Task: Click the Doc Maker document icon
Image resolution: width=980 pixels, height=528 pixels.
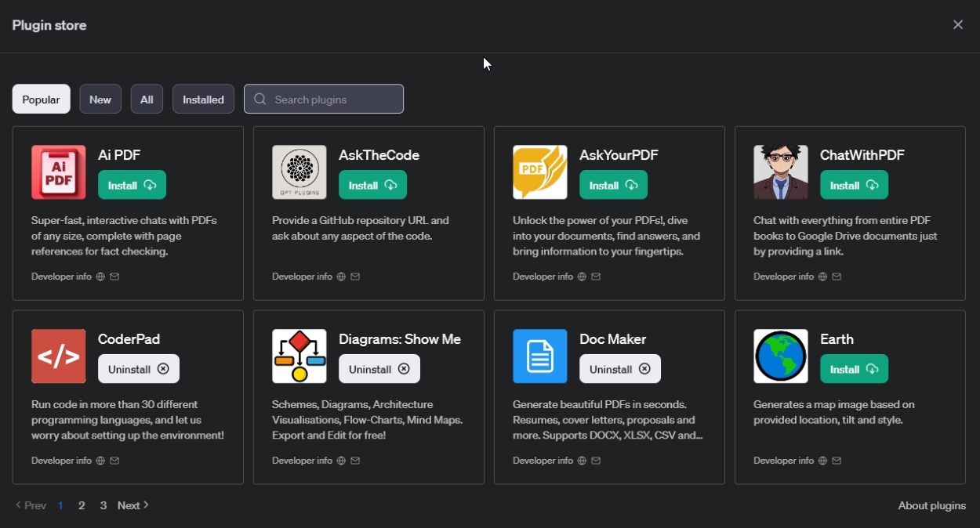Action: click(540, 356)
